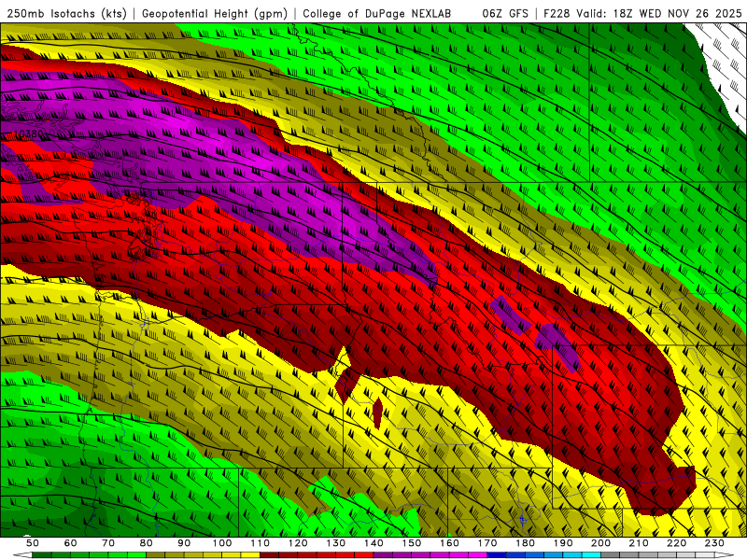Select the cyan swatch just before 200

point(591,554)
